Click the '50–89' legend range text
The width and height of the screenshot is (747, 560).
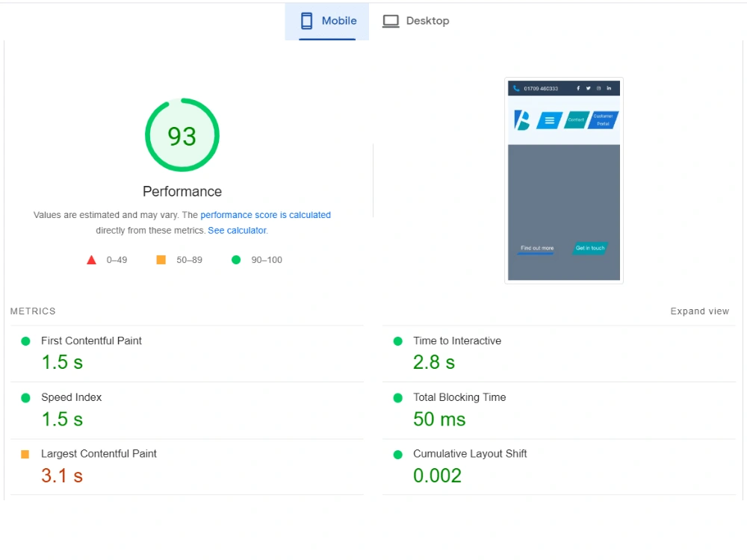click(x=189, y=260)
